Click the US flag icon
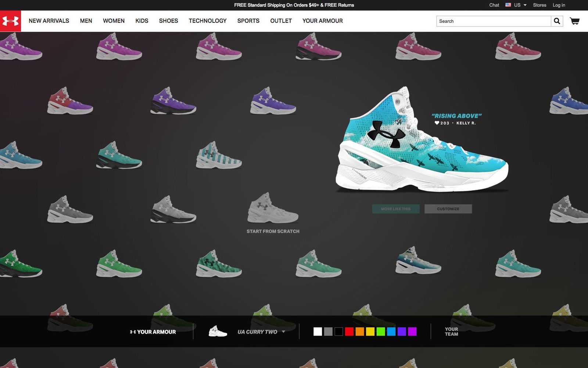The width and height of the screenshot is (588, 368). click(508, 5)
